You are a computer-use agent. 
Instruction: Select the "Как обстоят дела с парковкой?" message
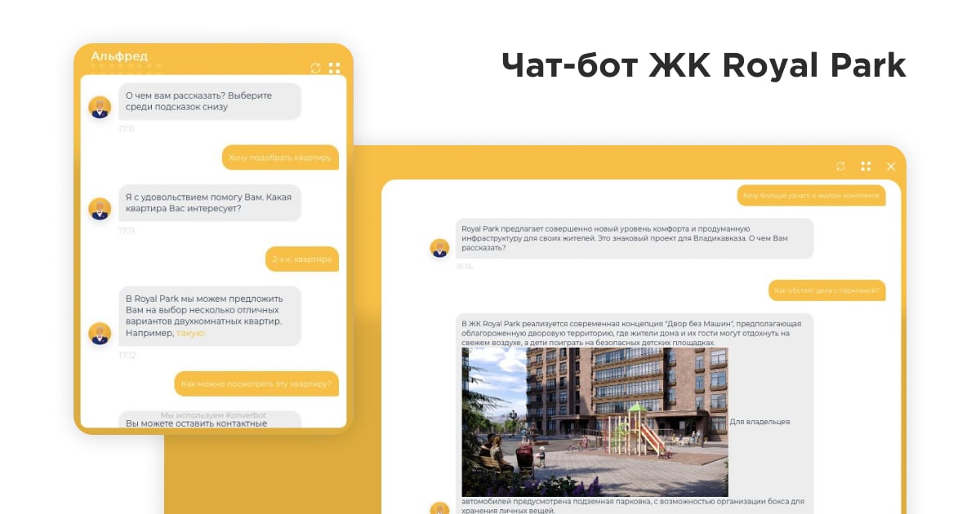(827, 290)
